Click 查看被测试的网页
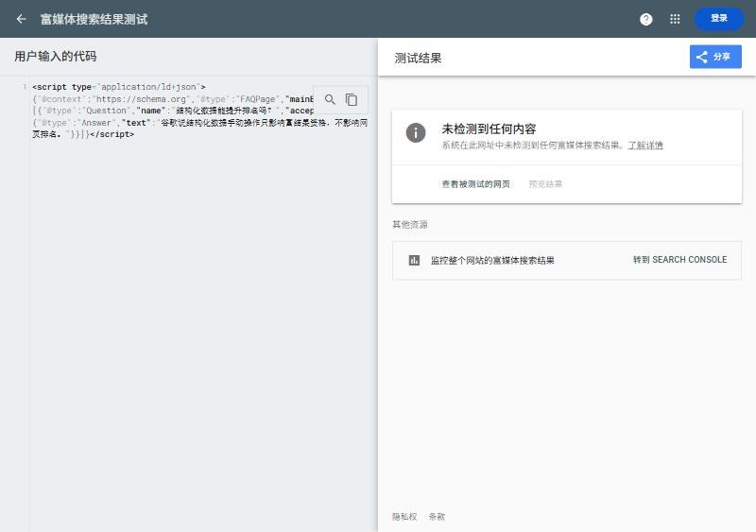 (x=475, y=183)
